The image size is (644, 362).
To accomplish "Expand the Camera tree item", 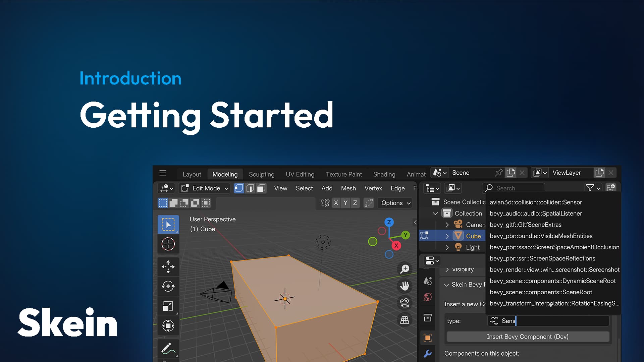I will coord(447,225).
